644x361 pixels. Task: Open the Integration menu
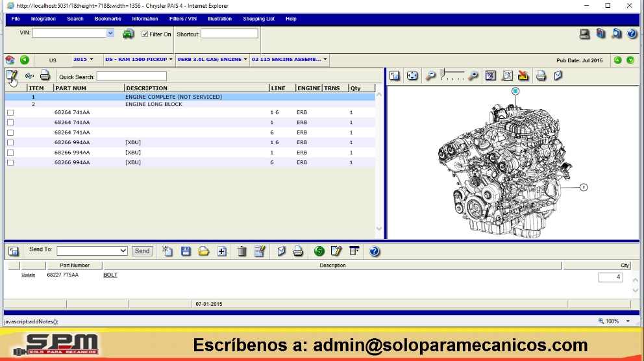[x=43, y=19]
